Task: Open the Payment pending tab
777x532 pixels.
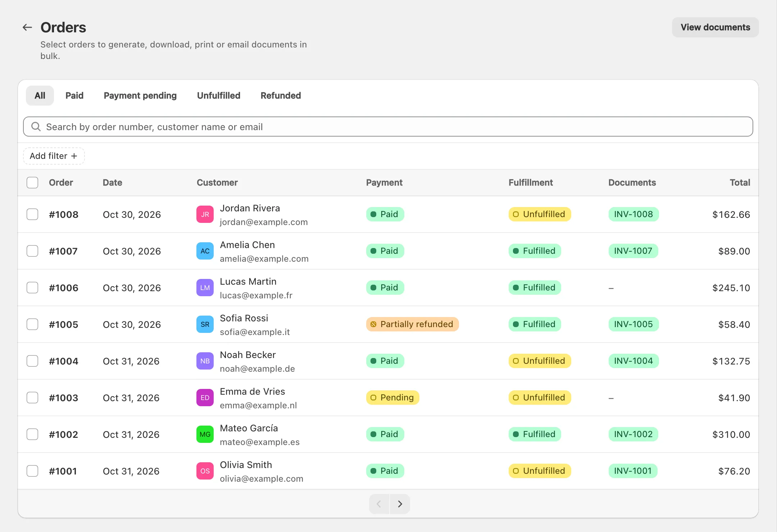Action: pyautogui.click(x=140, y=96)
